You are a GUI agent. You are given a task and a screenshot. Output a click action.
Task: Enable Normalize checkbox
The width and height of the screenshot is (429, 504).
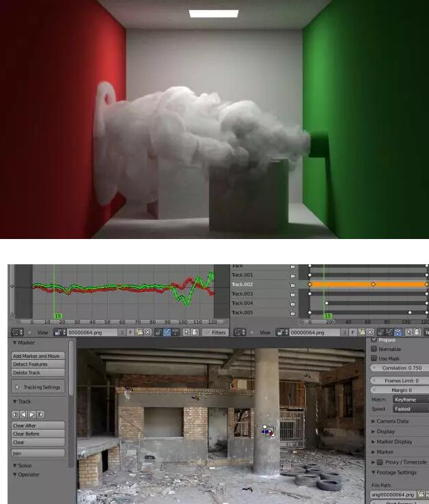(x=374, y=349)
